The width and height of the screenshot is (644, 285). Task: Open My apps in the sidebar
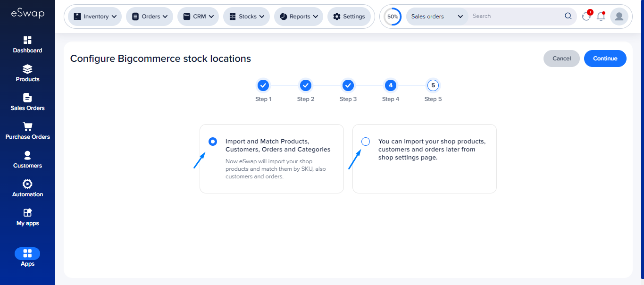point(27,213)
